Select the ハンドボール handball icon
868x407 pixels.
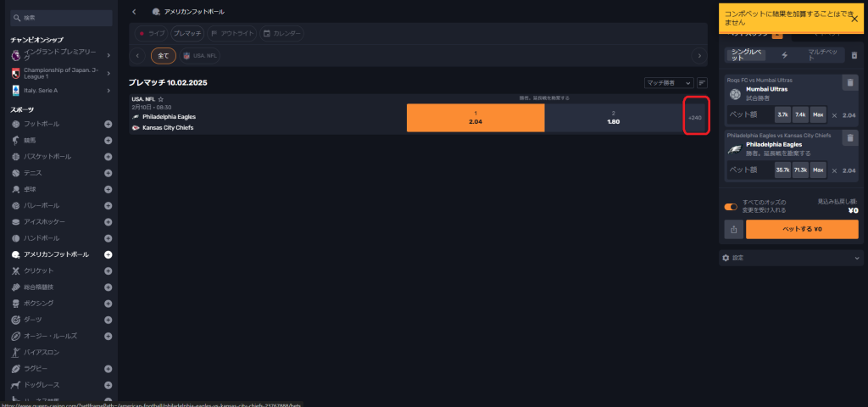click(16, 238)
